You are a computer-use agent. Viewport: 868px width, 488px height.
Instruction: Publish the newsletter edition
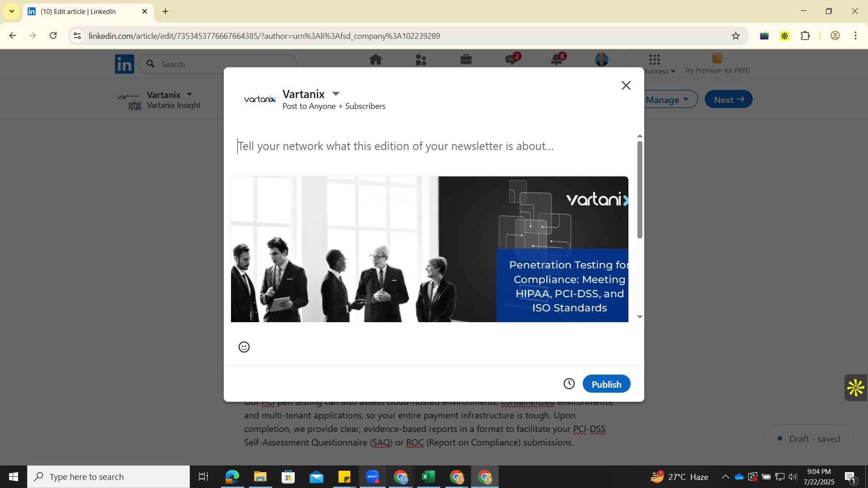coord(606,384)
